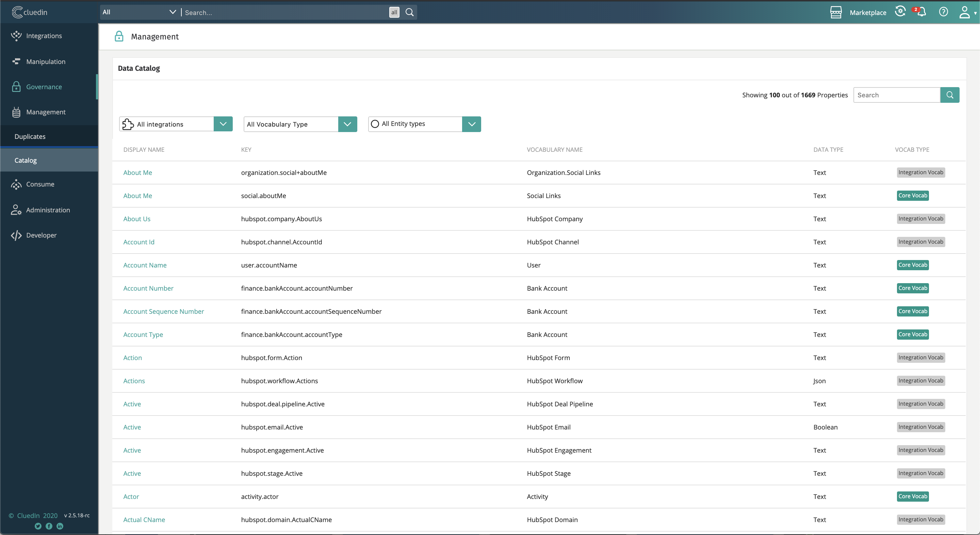Click the Manipulation sidebar icon
Viewport: 980px width, 535px height.
[16, 61]
